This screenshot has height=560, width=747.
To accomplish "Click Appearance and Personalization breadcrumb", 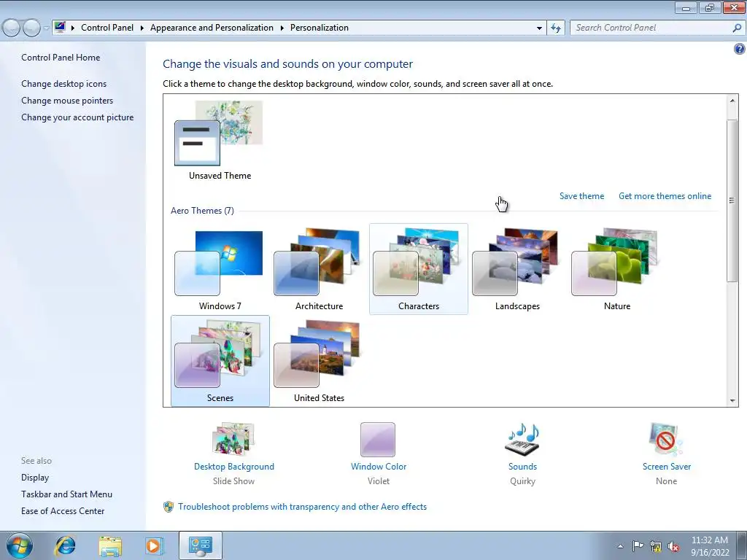I will tap(212, 28).
